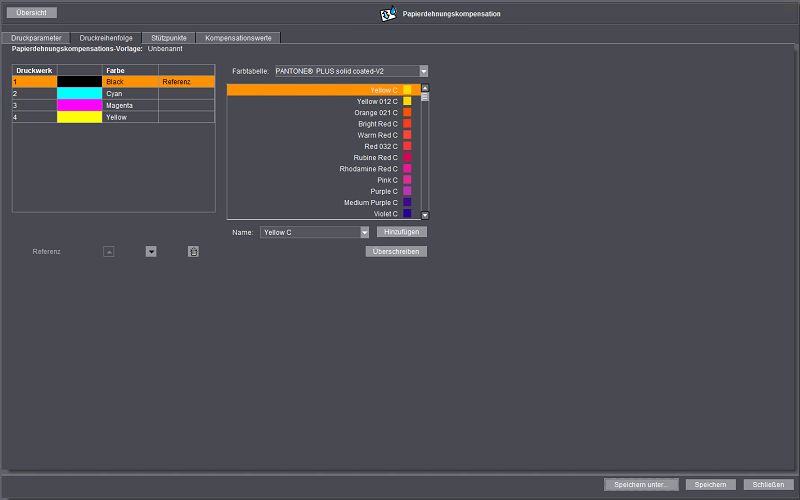Viewport: 800px width, 500px height.
Task: Expand the Name combo box arrow
Action: pos(365,232)
